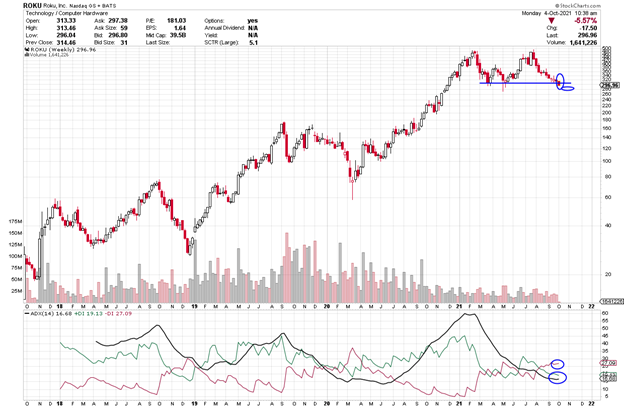Select the Last value 296.96 in the header
The image size is (624, 408).
point(587,35)
